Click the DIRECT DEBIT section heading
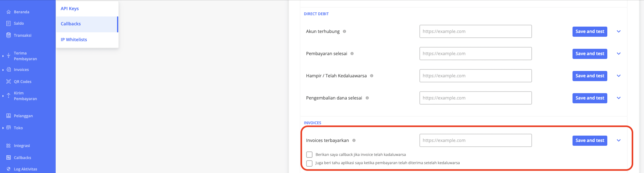644x173 pixels. click(x=316, y=14)
